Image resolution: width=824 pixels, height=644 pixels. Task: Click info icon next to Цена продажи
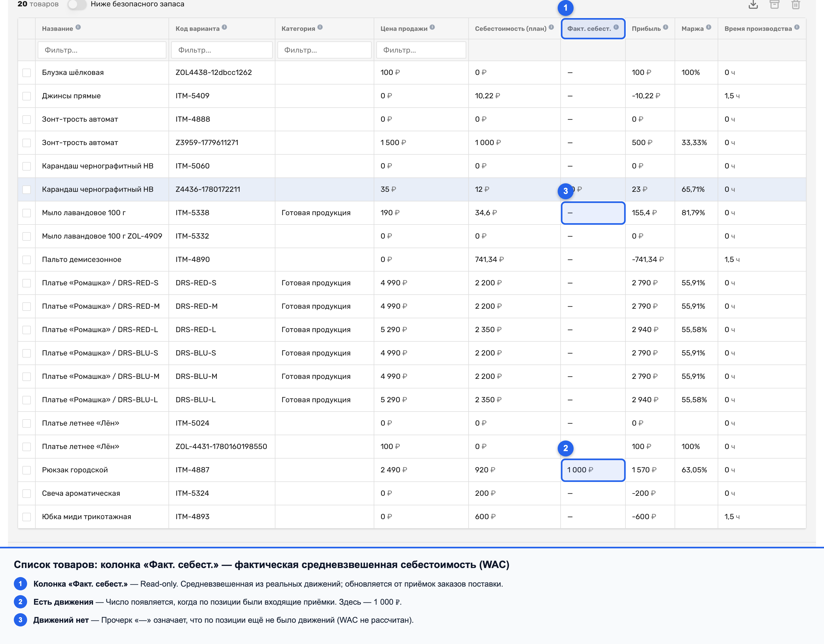[432, 27]
